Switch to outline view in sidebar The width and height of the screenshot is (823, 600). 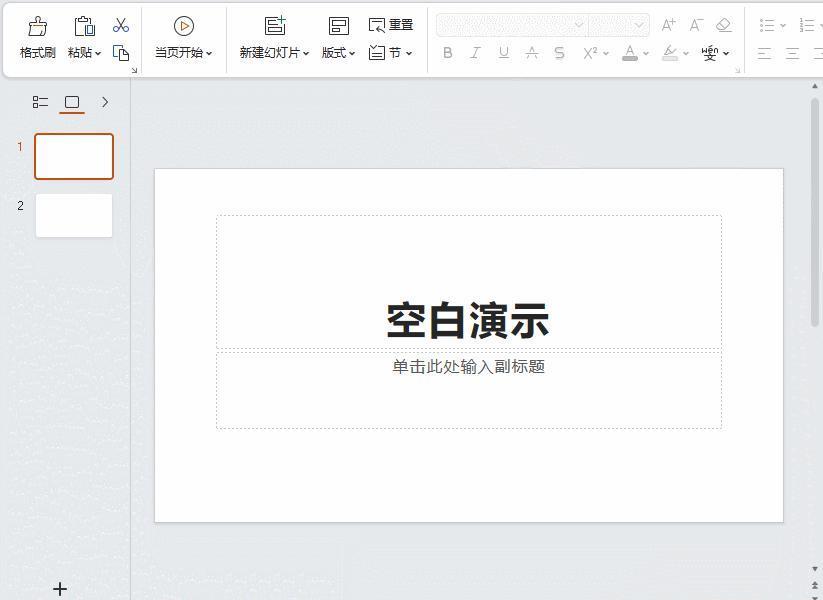[x=40, y=101]
